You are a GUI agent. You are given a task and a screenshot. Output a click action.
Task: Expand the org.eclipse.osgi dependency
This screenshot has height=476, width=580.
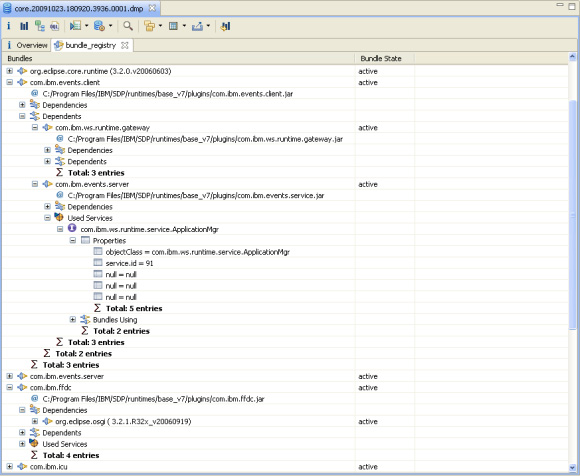tap(35, 421)
